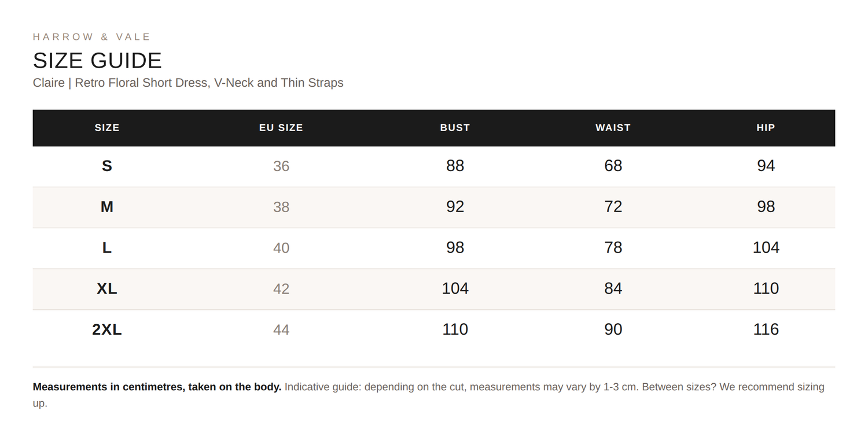Click the 2XL size row label
868x437 pixels.
pos(107,329)
